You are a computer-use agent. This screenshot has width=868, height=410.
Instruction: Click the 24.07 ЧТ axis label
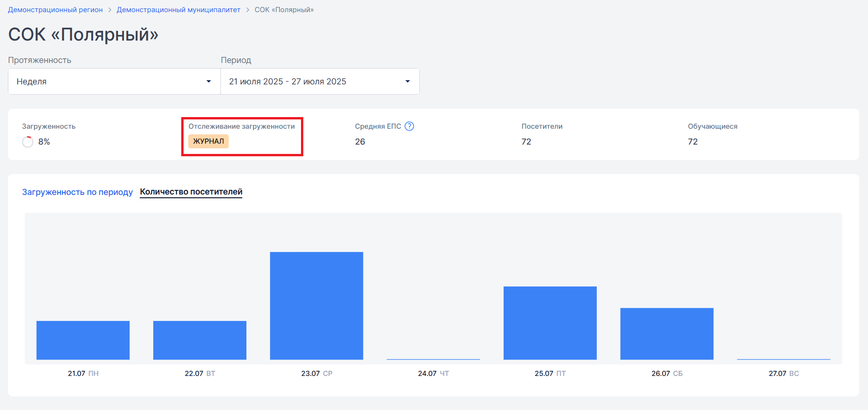[433, 374]
